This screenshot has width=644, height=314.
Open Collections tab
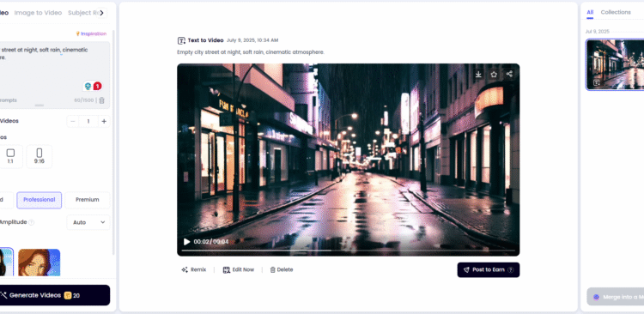tap(616, 12)
